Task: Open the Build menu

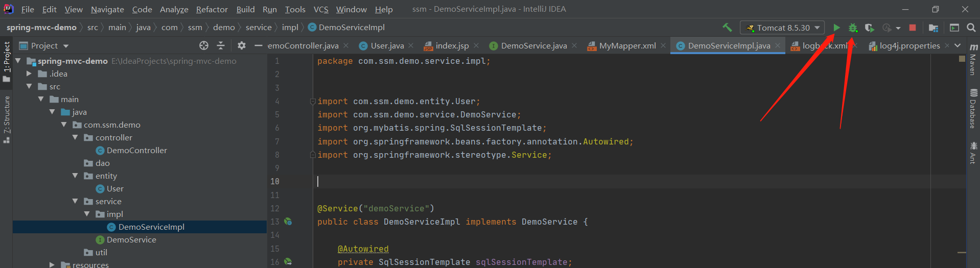Action: pyautogui.click(x=245, y=9)
